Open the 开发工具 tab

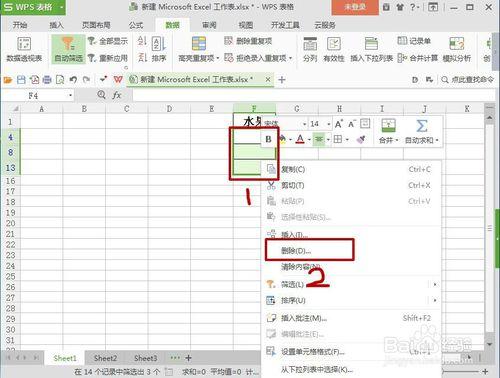285,25
